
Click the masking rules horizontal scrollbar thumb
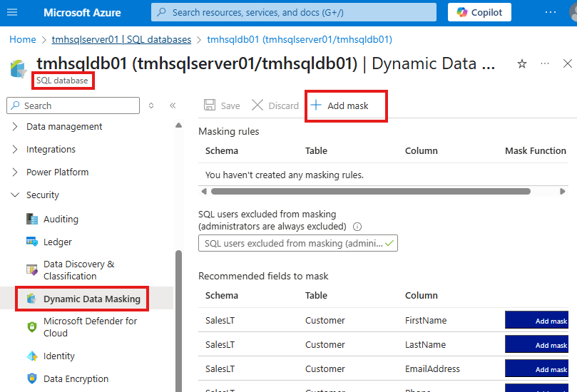click(x=371, y=191)
